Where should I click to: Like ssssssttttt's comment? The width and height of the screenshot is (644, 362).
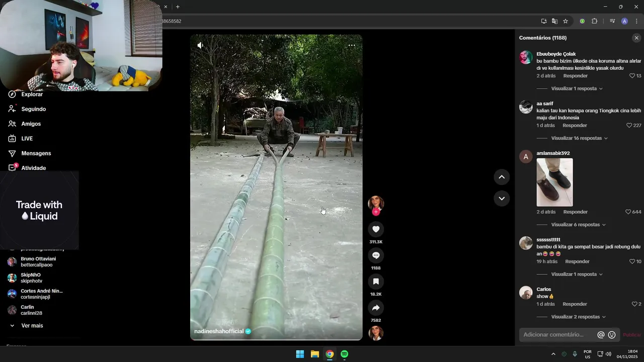(x=632, y=261)
